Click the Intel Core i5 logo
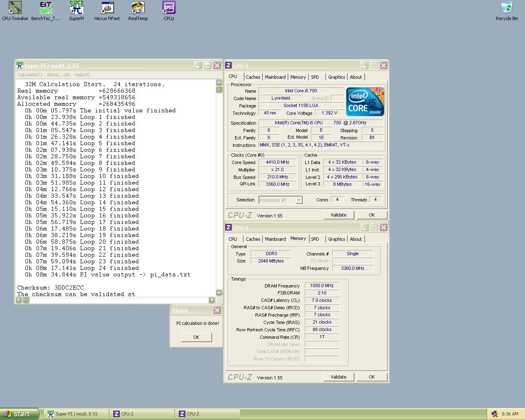Image resolution: width=525 pixels, height=420 pixels. [365, 102]
